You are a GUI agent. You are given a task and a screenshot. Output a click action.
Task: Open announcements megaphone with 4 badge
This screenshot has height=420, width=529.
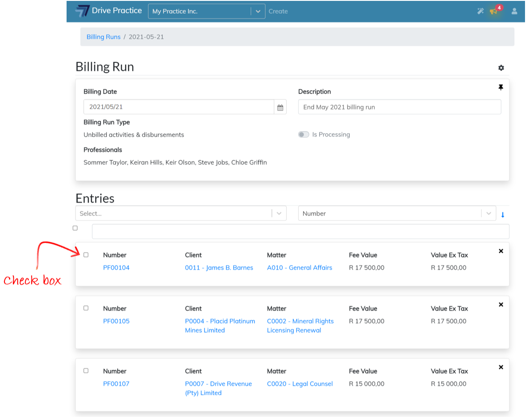point(493,12)
